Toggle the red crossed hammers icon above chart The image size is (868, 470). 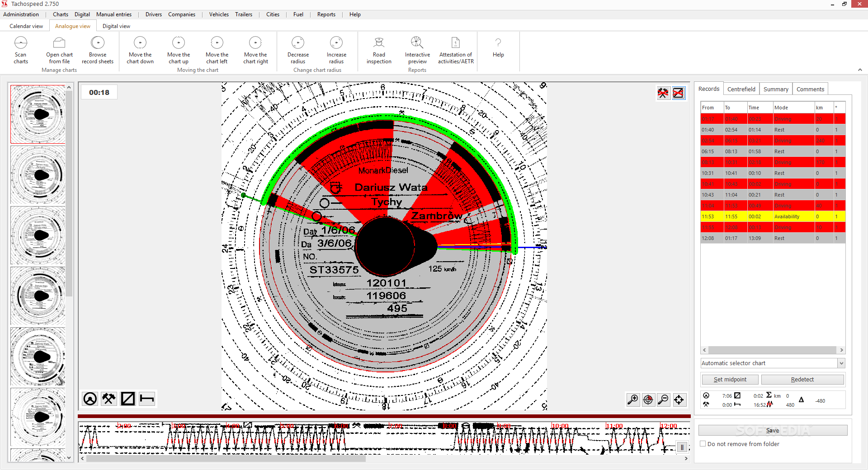click(x=663, y=93)
